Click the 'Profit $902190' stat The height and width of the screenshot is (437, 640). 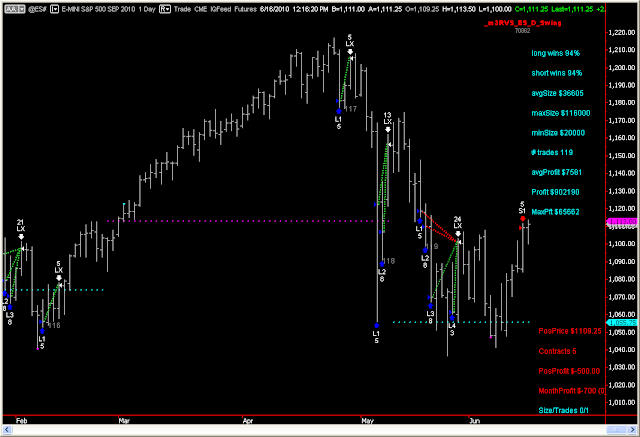click(x=555, y=192)
